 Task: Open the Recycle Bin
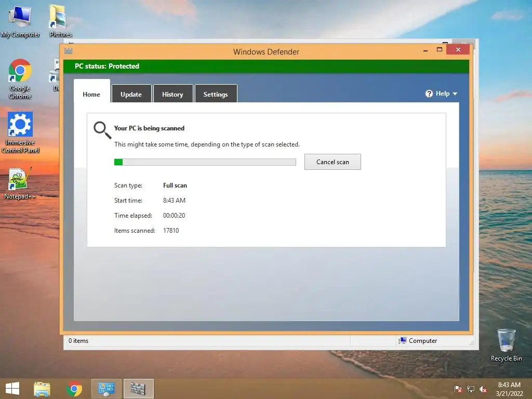(506, 345)
